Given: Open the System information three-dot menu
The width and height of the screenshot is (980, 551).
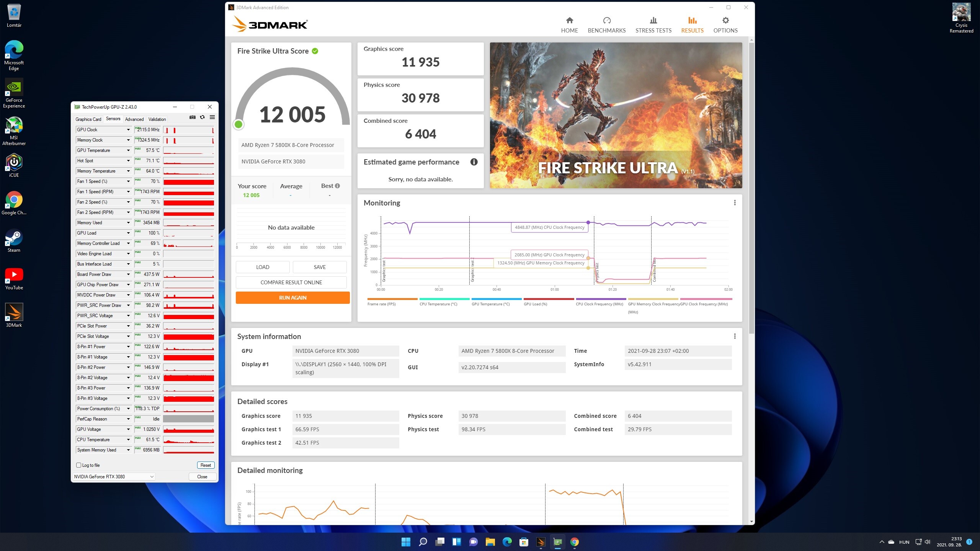Looking at the screenshot, I should pyautogui.click(x=735, y=336).
